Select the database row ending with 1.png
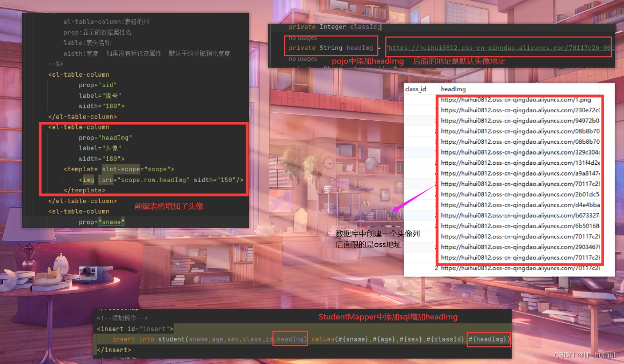 click(x=516, y=100)
